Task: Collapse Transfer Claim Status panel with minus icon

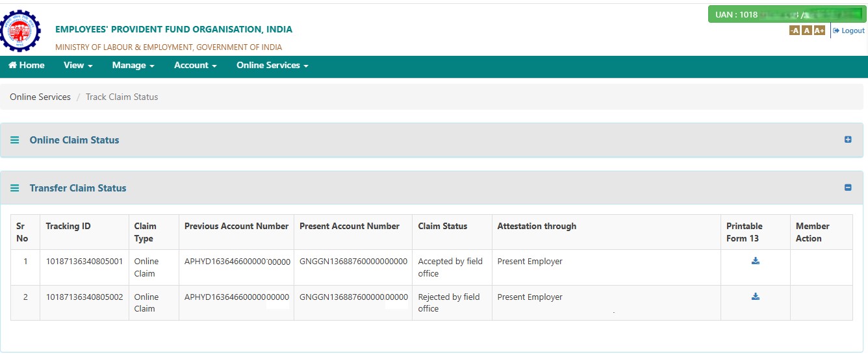Action: coord(848,188)
